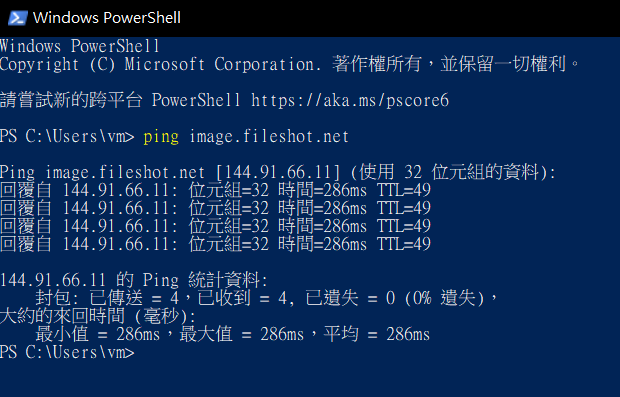Screen dimensions: 620x397
Task: Click the 144.91.66.11 的 Ping 統計資料 heading
Action: 134,280
